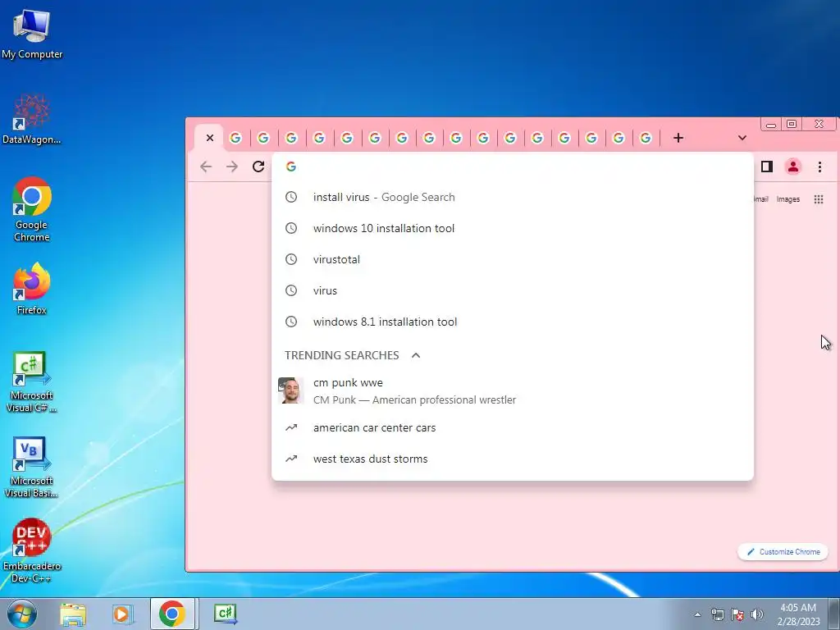Click the Show Desktop strip at taskbar end

pos(834,614)
